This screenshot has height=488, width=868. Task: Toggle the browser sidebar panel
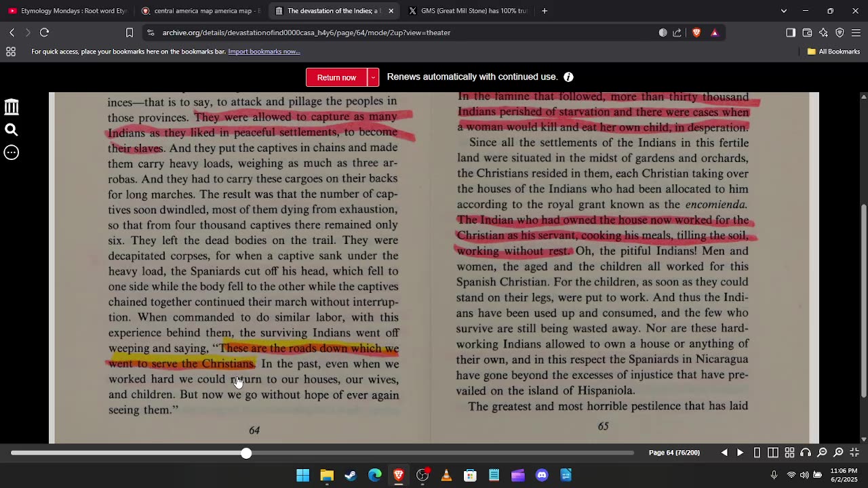pyautogui.click(x=791, y=33)
